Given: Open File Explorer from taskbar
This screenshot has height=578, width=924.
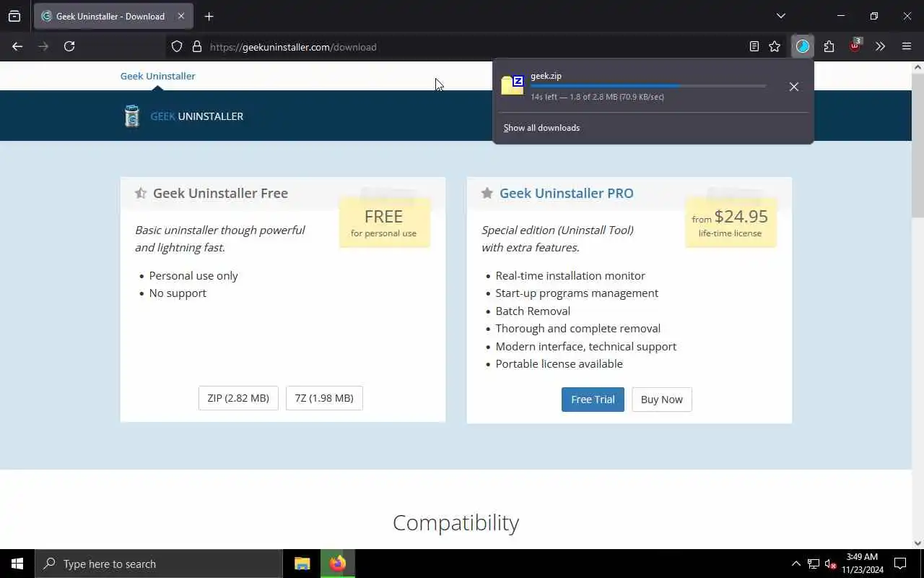Looking at the screenshot, I should [x=302, y=564].
